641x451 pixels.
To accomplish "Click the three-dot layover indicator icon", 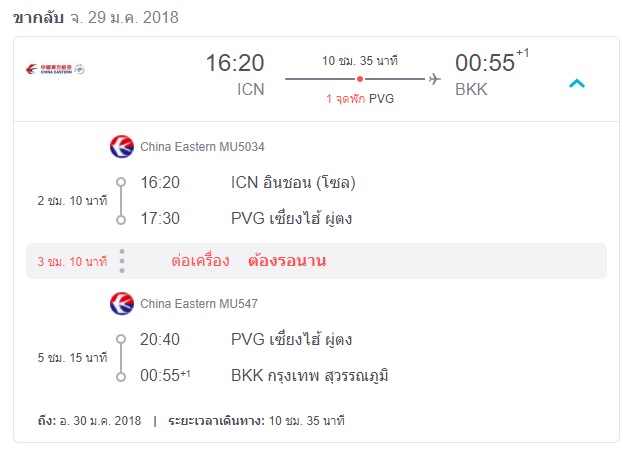I will (122, 261).
